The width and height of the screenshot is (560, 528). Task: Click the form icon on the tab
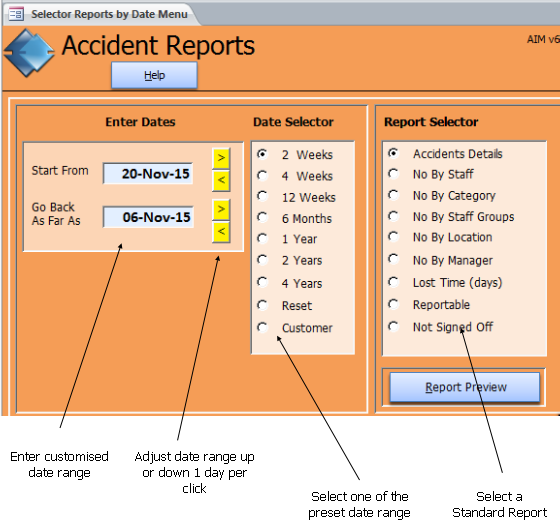click(16, 14)
